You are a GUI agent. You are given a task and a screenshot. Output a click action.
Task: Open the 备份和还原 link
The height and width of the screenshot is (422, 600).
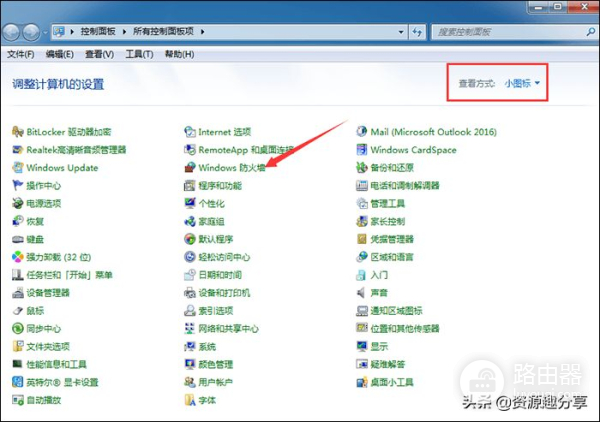tap(392, 168)
